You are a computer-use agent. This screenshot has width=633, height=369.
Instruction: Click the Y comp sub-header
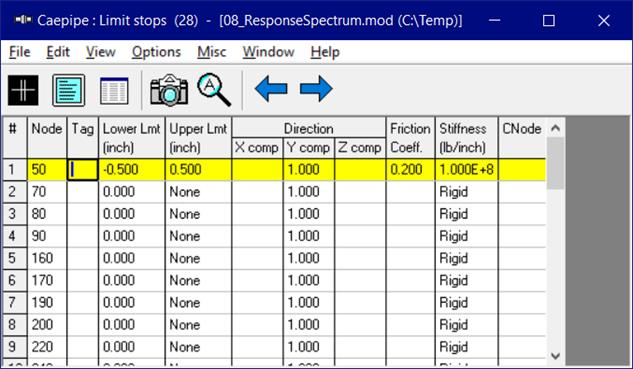pyautogui.click(x=308, y=148)
